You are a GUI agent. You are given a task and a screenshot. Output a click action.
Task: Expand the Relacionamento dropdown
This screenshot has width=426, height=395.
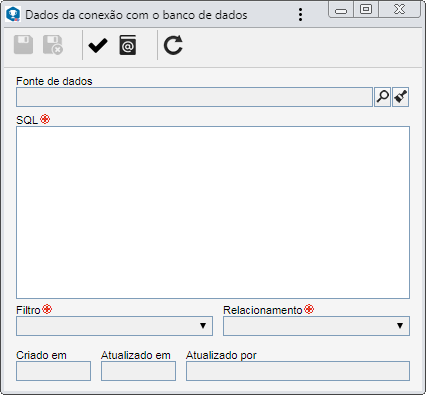tap(316, 326)
